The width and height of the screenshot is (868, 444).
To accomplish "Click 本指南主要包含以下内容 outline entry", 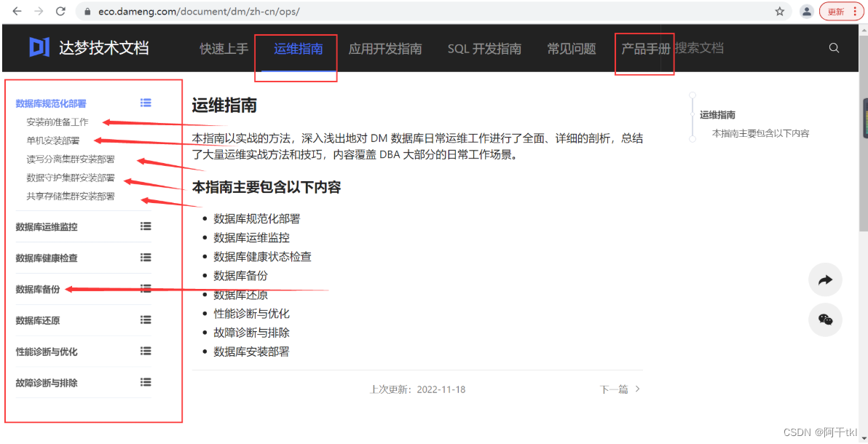I will click(761, 133).
